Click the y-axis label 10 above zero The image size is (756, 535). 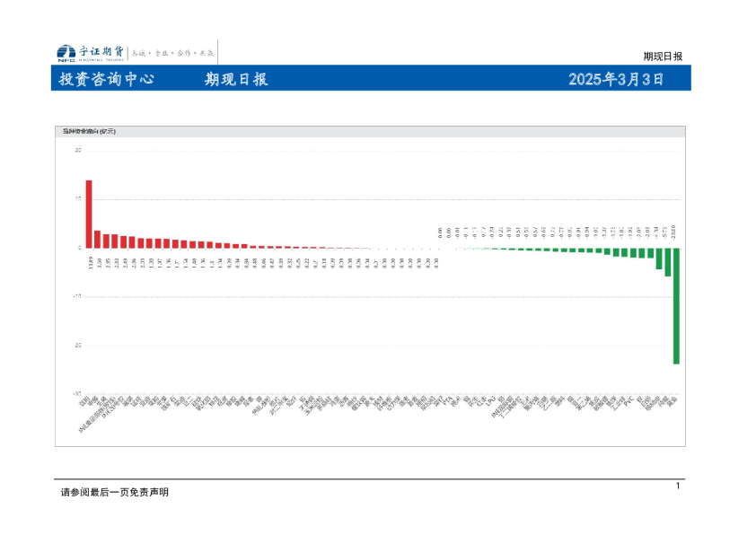click(78, 199)
